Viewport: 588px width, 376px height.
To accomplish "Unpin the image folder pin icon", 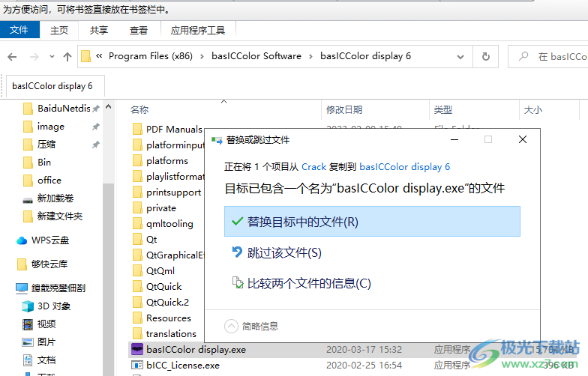I will pyautogui.click(x=96, y=127).
